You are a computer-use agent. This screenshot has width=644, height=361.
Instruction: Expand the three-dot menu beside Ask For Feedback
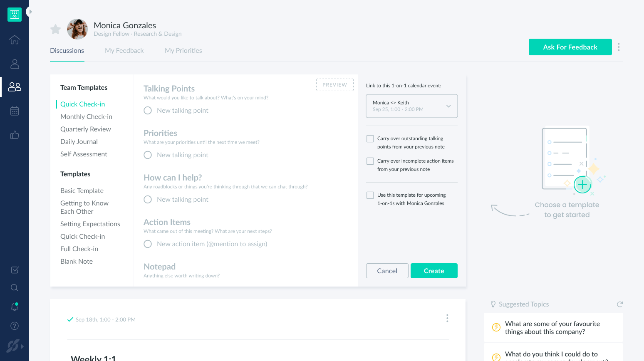coord(619,47)
